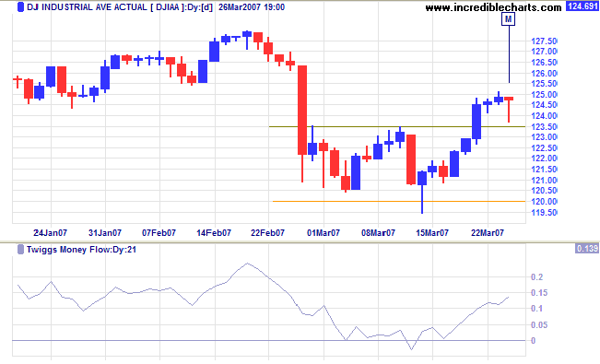This screenshot has height=364, width=600.
Task: Click the Twiggs Money Flow:Dy:21 label
Action: tap(81, 250)
